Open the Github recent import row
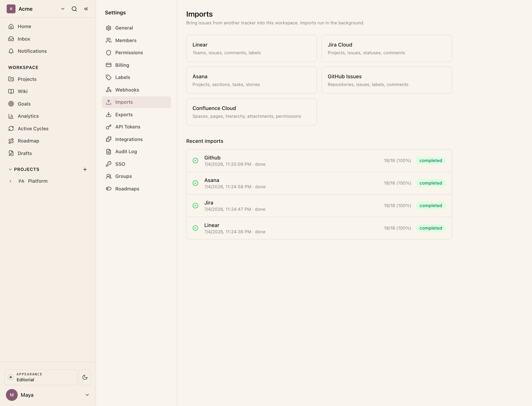 pos(319,161)
